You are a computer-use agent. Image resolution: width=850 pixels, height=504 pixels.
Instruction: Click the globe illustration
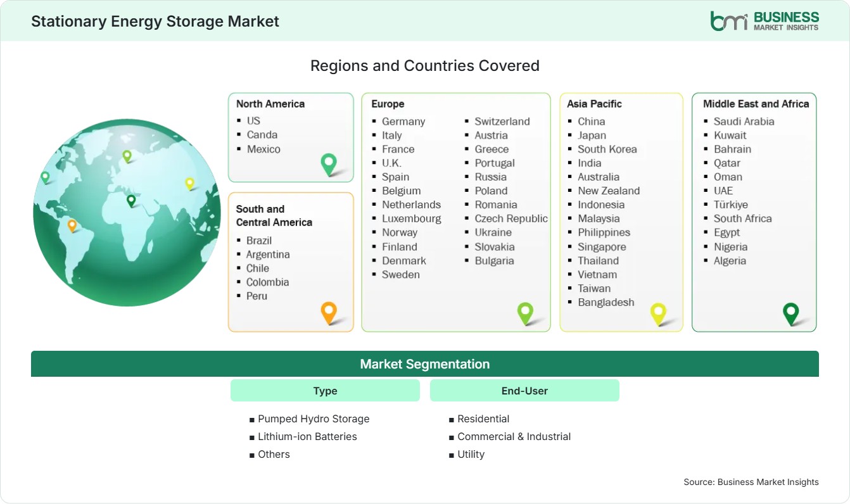[x=127, y=213]
